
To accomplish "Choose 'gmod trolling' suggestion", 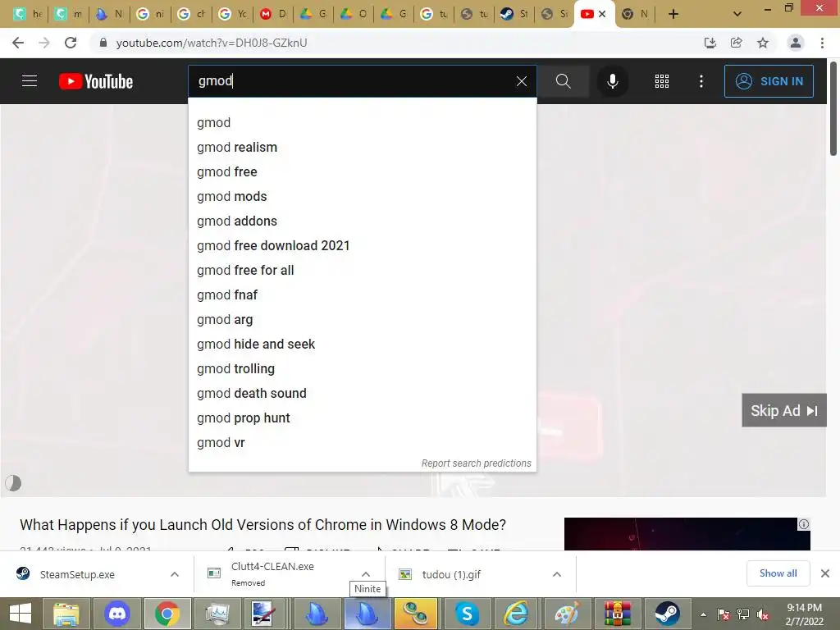I will 362,369.
